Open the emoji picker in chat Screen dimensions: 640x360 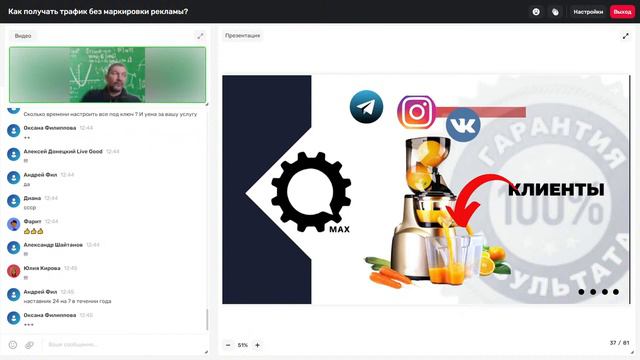point(13,345)
